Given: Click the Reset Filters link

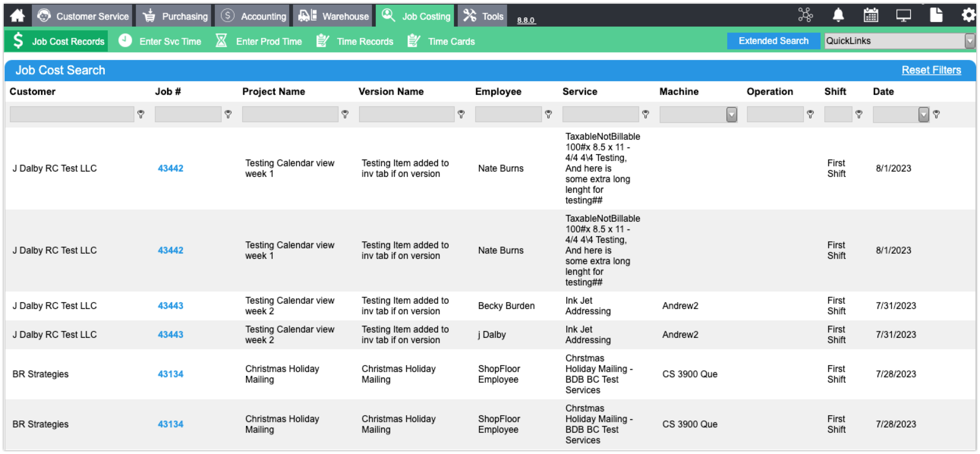Looking at the screenshot, I should 931,70.
